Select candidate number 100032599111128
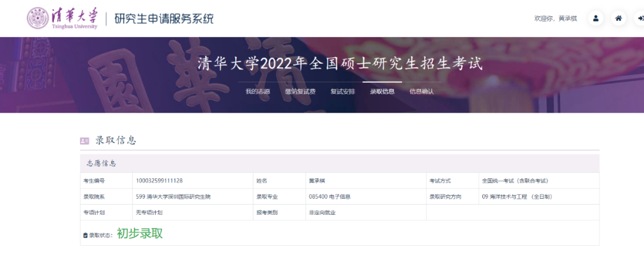 (159, 181)
